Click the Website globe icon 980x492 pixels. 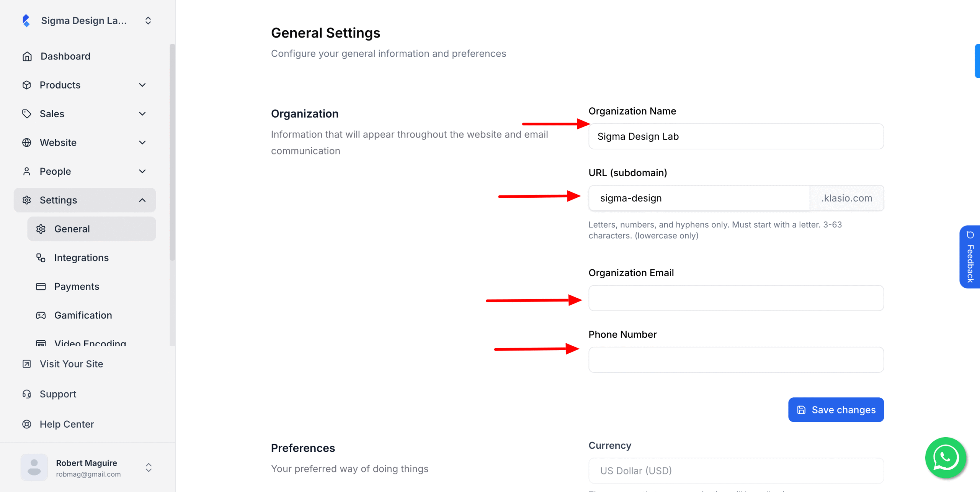coord(27,142)
